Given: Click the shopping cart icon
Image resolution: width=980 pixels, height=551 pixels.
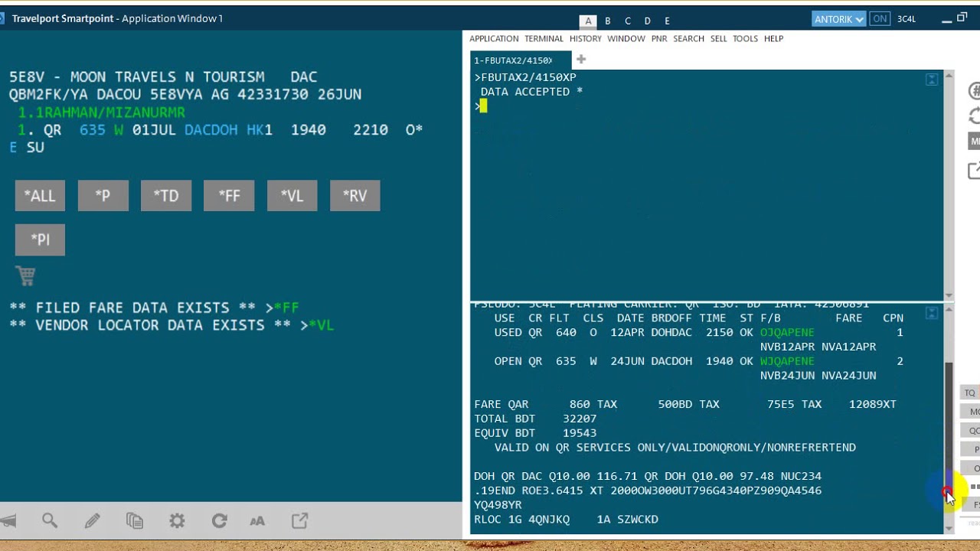Looking at the screenshot, I should [x=25, y=275].
